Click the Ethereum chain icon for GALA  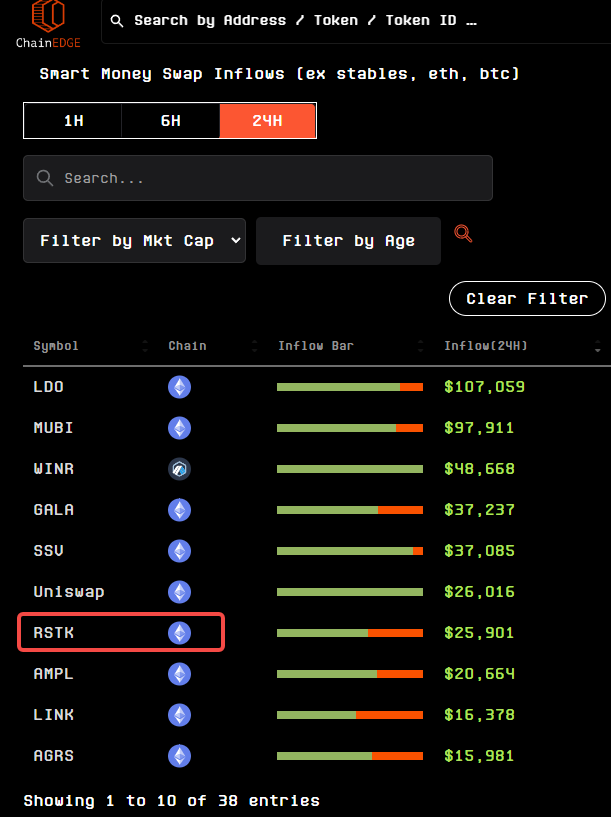(x=179, y=510)
